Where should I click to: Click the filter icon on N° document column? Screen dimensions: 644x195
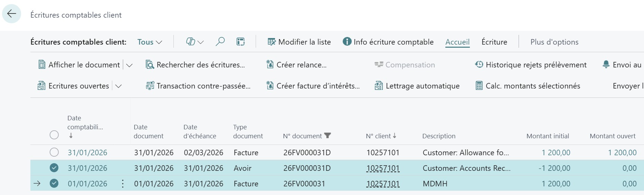pyautogui.click(x=328, y=136)
